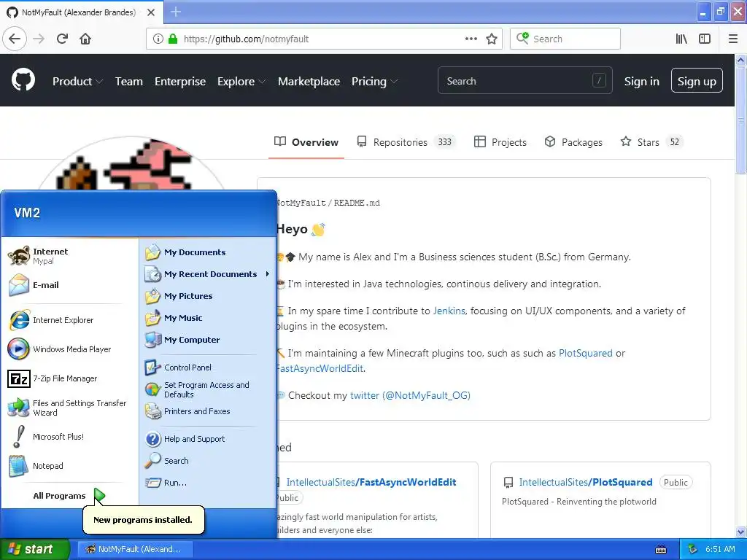The width and height of the screenshot is (747, 560).
Task: Open a new browser tab
Action: pyautogui.click(x=176, y=12)
